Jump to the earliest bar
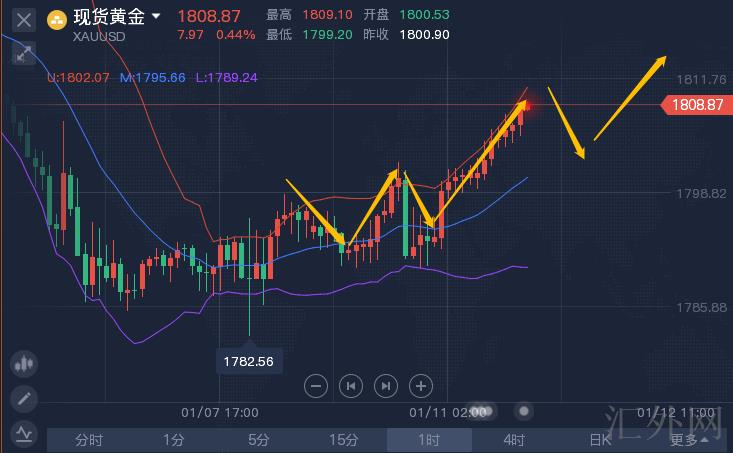The image size is (733, 453). coord(350,385)
